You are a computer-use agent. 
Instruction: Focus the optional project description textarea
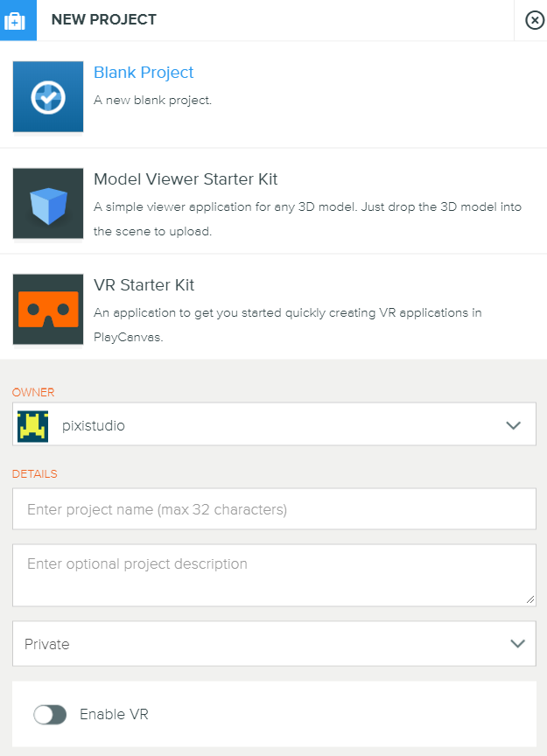[274, 575]
